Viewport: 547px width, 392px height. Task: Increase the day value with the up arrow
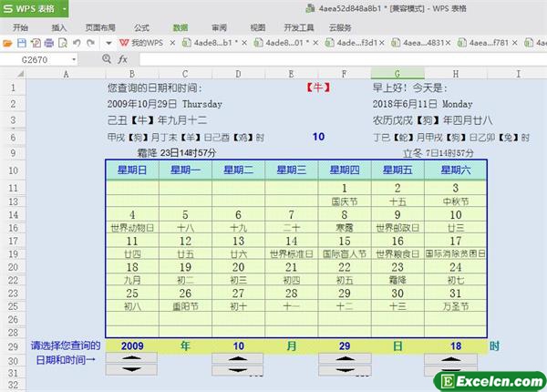click(x=345, y=358)
